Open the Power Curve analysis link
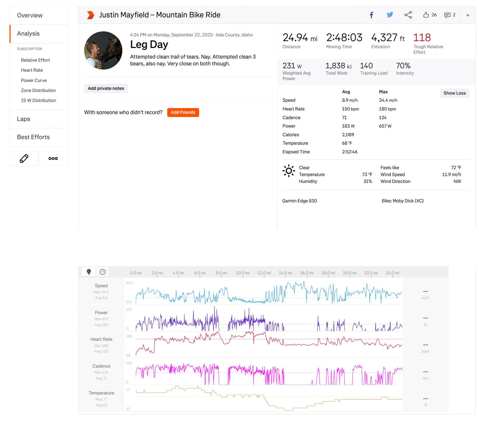Viewport: 479px width, 448px height. (34, 80)
